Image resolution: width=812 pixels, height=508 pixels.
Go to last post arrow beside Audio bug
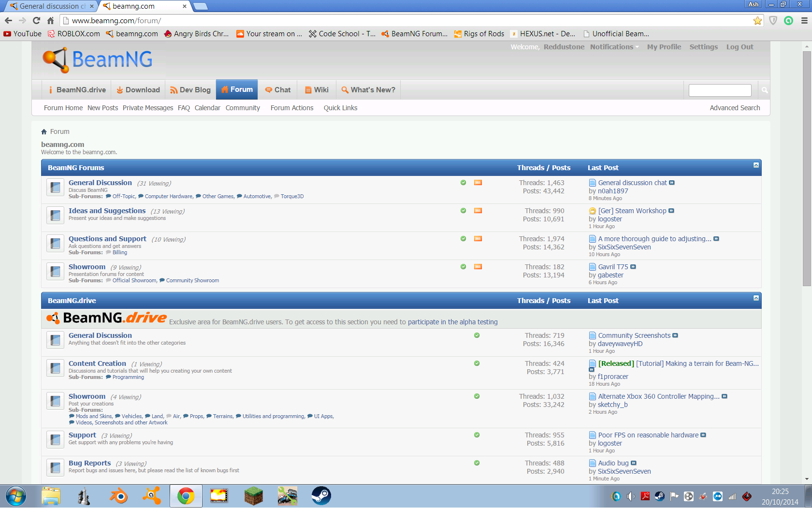click(x=634, y=463)
